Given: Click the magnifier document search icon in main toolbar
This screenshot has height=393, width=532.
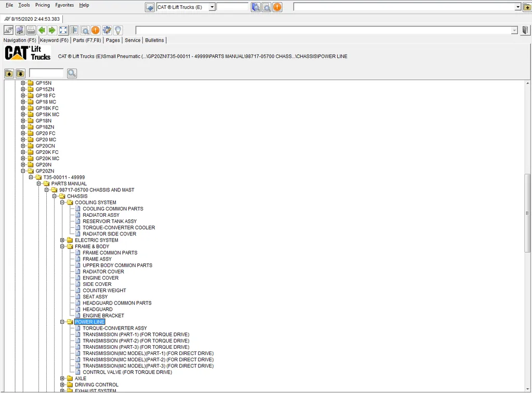Looking at the screenshot, I should coord(85,30).
